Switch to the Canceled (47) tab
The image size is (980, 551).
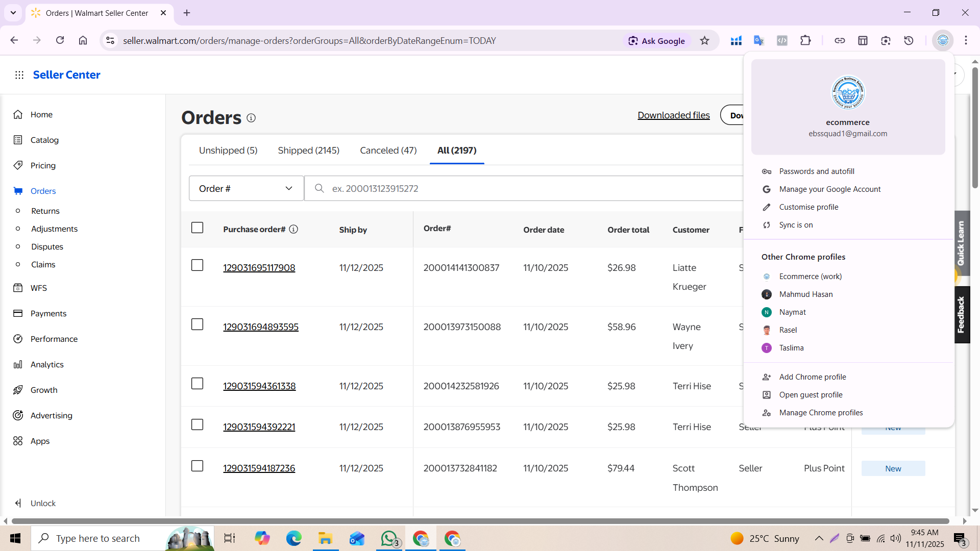click(388, 151)
